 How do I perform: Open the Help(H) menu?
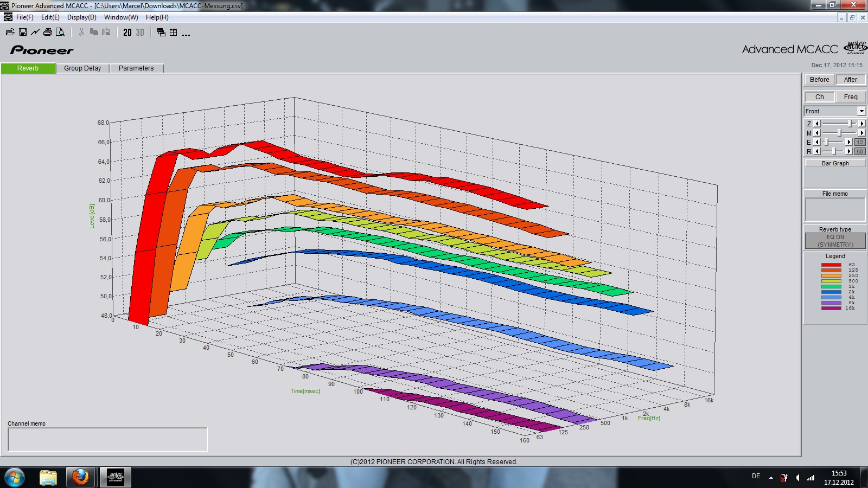tap(157, 17)
